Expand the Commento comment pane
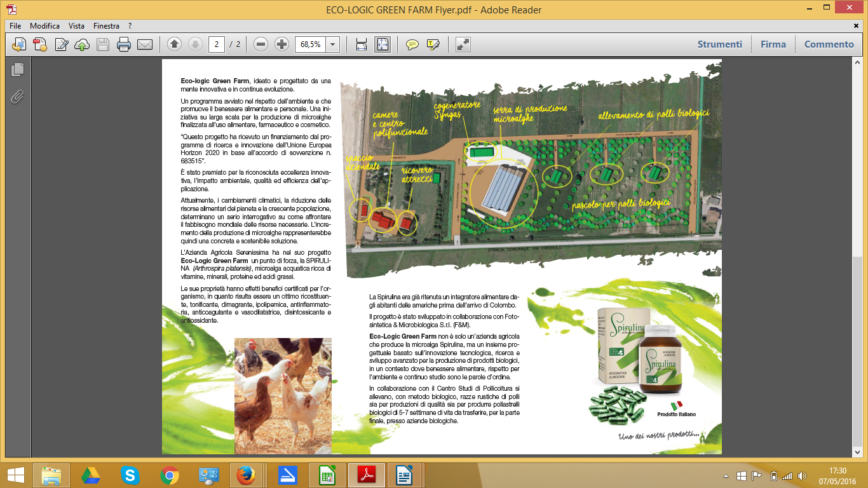Image resolution: width=868 pixels, height=488 pixels. coord(829,44)
